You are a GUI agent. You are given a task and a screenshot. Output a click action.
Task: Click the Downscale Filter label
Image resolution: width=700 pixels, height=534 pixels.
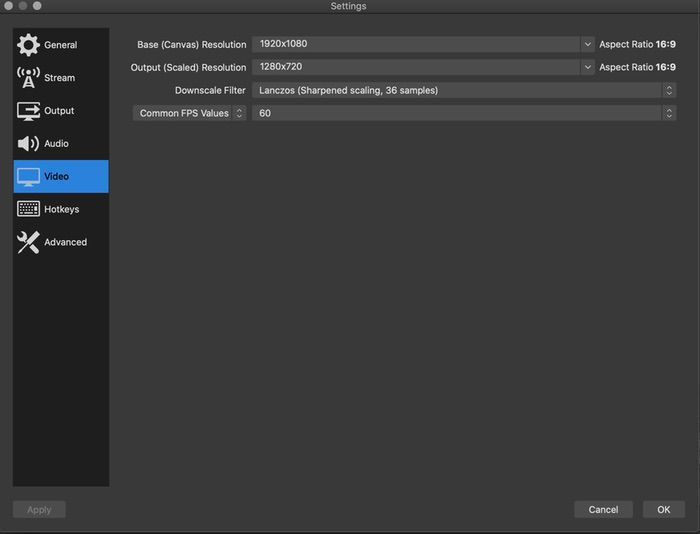[210, 90]
